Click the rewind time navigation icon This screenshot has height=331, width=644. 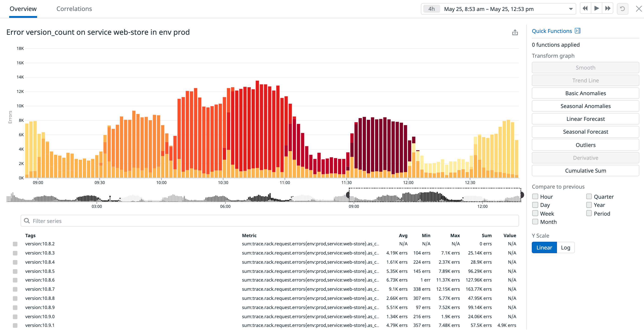(585, 8)
